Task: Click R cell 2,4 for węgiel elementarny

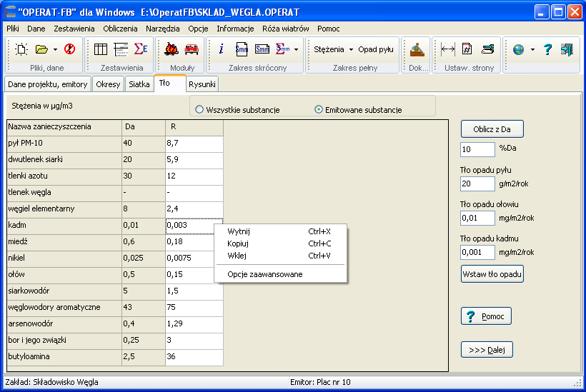Action: tap(194, 209)
